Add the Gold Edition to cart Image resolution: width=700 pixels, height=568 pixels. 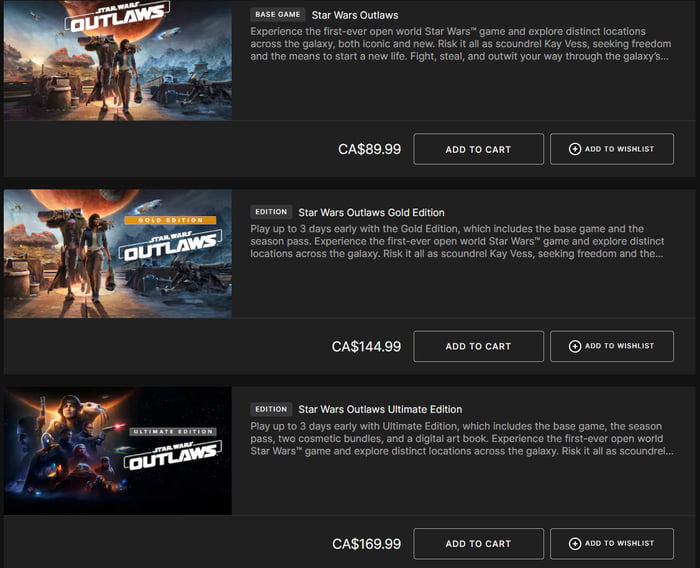(478, 346)
